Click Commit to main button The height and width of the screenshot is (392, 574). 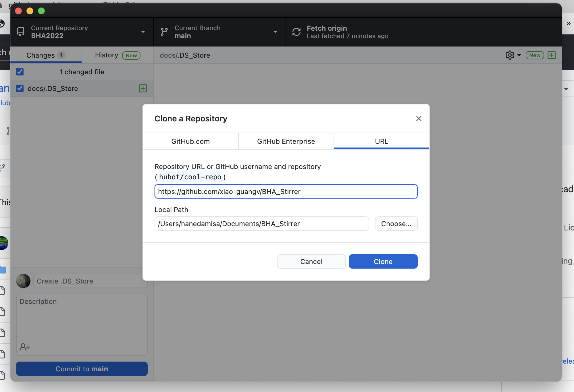click(x=82, y=369)
